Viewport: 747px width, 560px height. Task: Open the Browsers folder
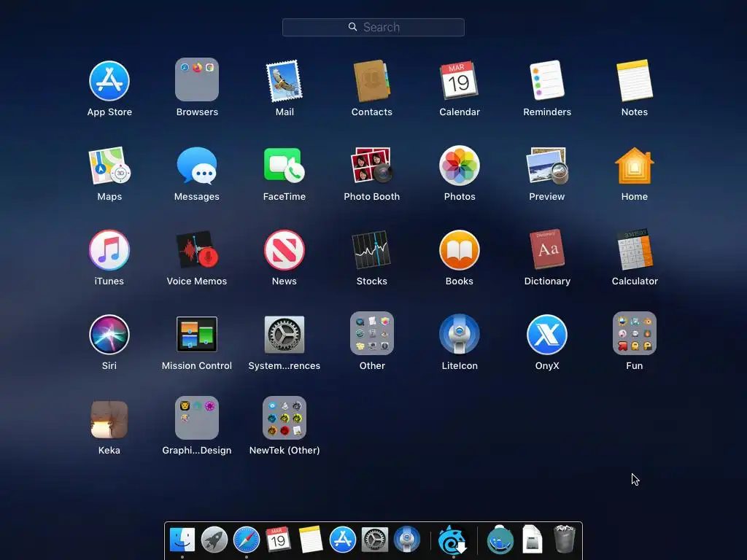197,79
